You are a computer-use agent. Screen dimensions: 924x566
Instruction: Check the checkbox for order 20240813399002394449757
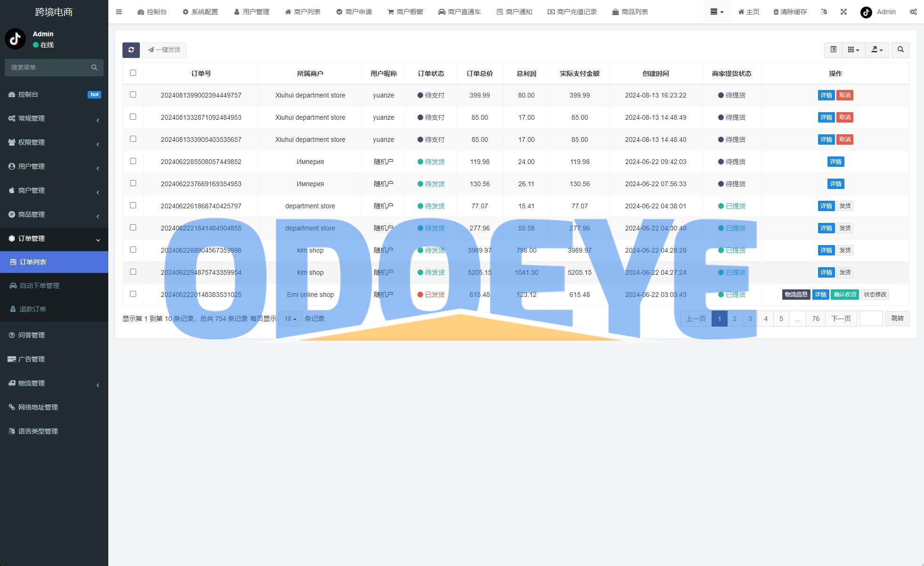coord(133,94)
